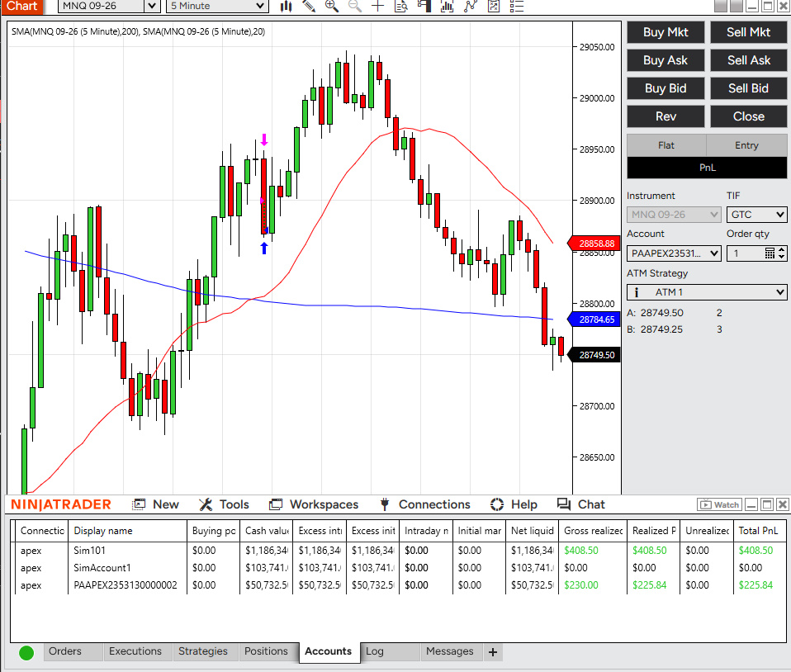The width and height of the screenshot is (791, 672).
Task: Click the red 28858.88 price marker
Action: pos(594,244)
